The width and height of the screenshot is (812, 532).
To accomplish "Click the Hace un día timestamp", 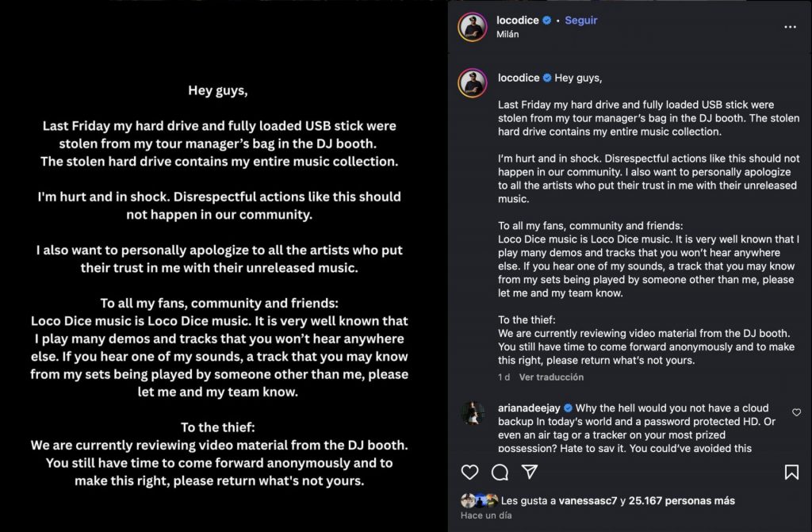I will pyautogui.click(x=486, y=515).
